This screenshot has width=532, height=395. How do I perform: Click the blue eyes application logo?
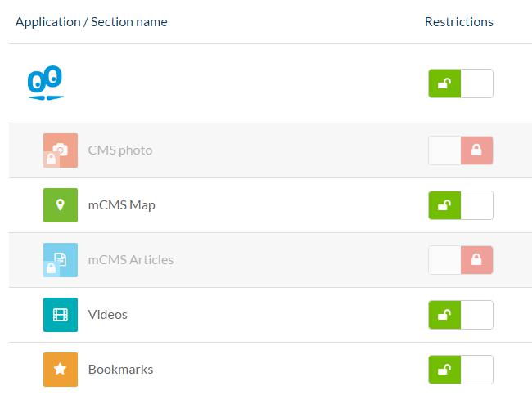(46, 83)
